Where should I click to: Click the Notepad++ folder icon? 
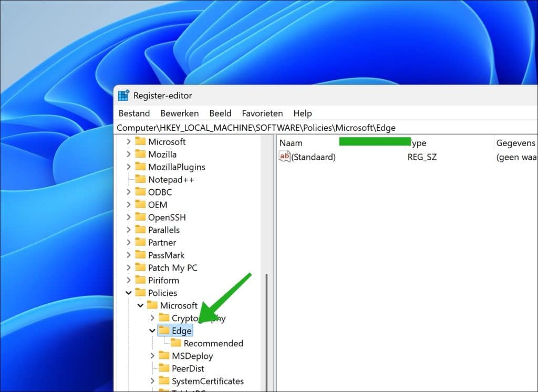coord(140,179)
